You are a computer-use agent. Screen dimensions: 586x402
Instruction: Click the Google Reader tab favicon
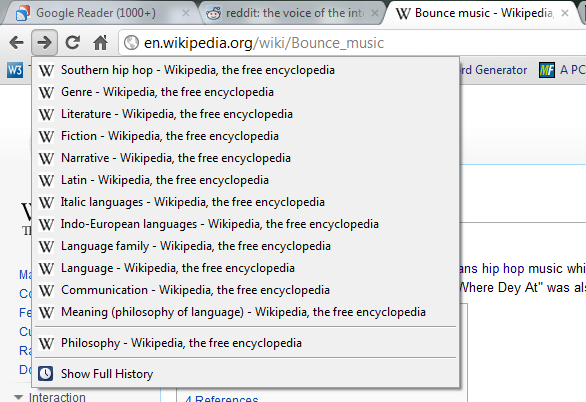point(23,13)
